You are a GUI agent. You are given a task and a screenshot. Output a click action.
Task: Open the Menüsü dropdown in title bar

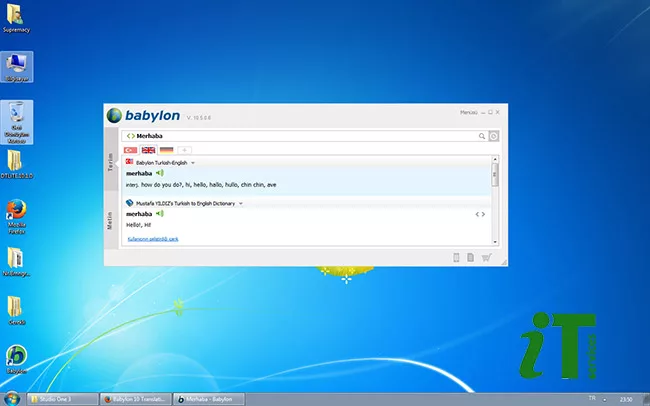pyautogui.click(x=469, y=112)
